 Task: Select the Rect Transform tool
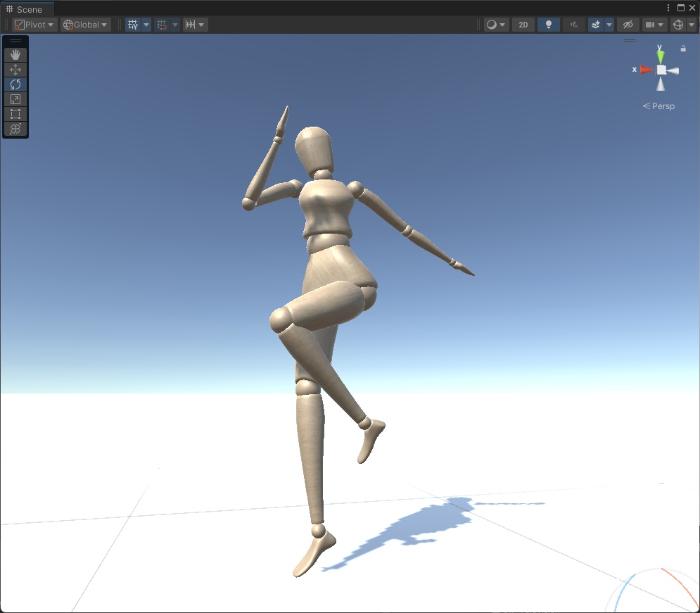coord(15,113)
